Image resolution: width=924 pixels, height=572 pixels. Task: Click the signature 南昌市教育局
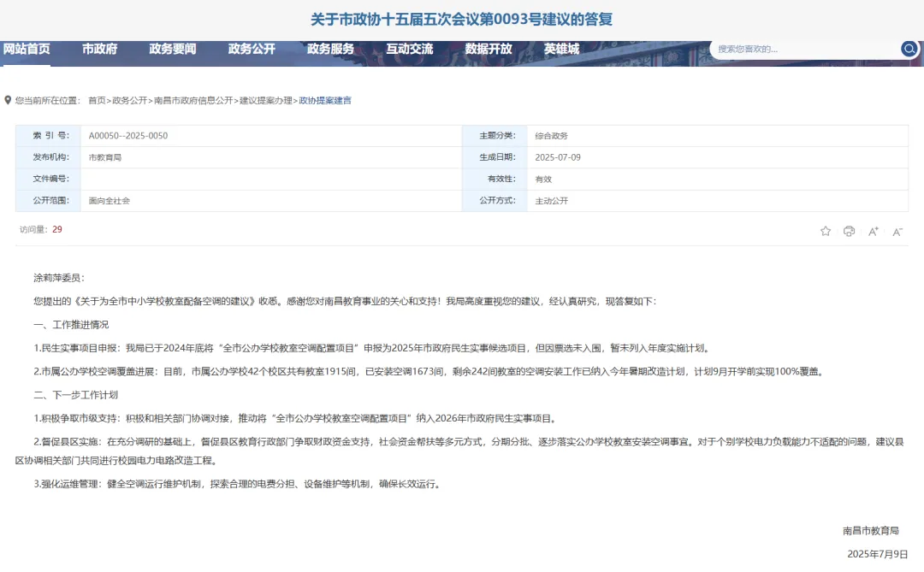point(871,531)
